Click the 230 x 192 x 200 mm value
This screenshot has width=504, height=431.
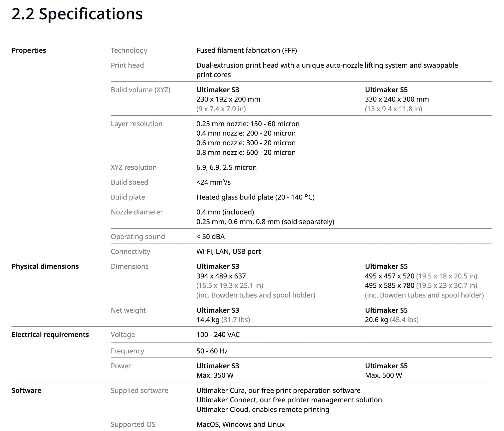[228, 99]
